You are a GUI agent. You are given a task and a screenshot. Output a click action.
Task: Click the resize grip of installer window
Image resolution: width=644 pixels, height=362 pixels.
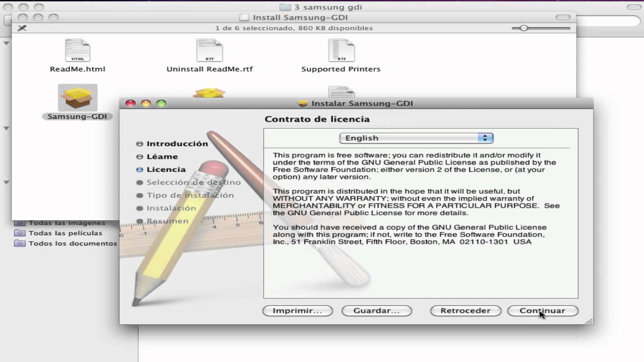tap(589, 320)
